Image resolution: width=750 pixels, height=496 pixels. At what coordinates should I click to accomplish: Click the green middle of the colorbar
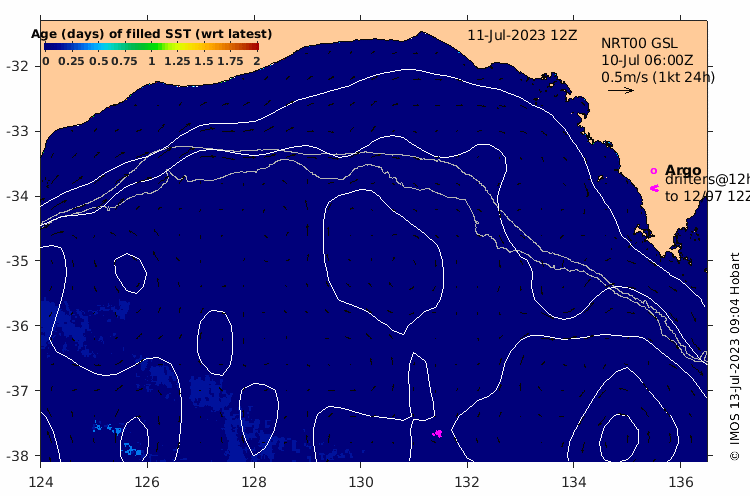151,46
